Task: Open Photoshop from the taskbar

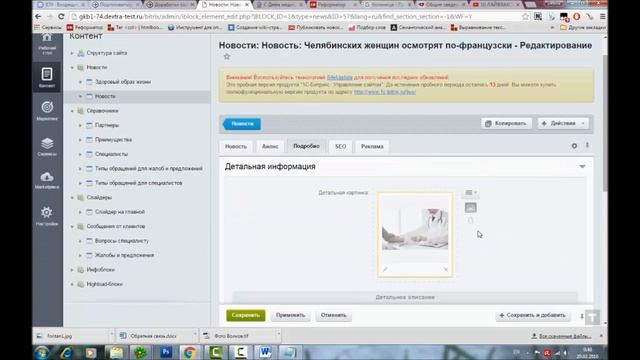Action: click(x=166, y=352)
